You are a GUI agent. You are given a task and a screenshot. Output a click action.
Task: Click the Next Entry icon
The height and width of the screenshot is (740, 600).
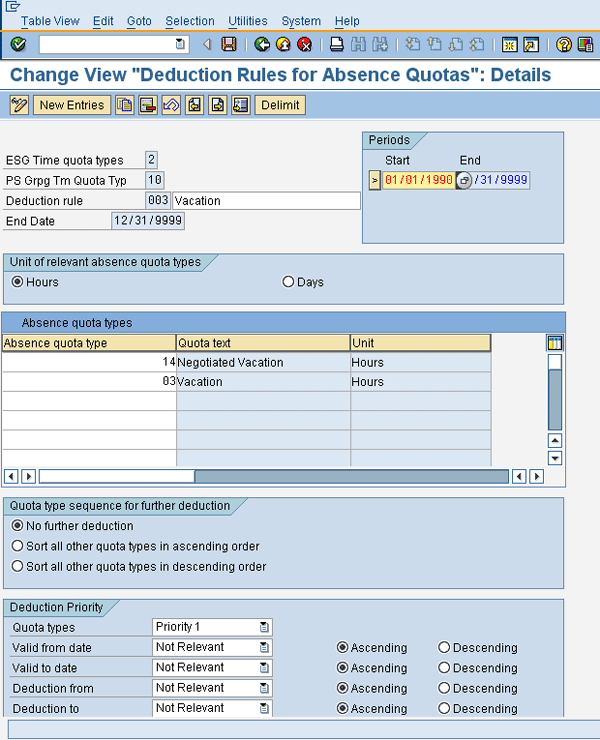[218, 105]
